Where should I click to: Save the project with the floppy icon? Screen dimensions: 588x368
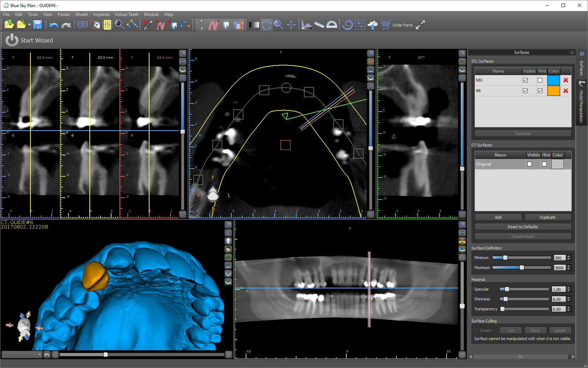coord(37,24)
